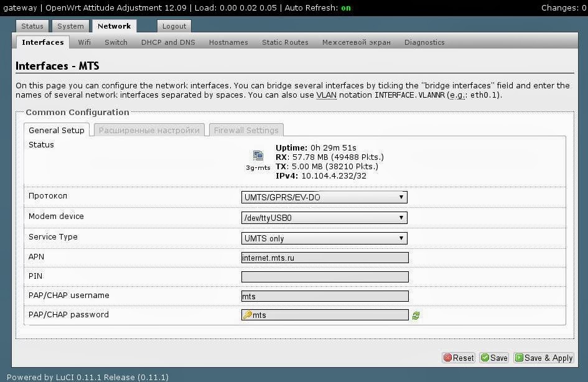Select the Network top tab
The image size is (588, 382).
(114, 26)
